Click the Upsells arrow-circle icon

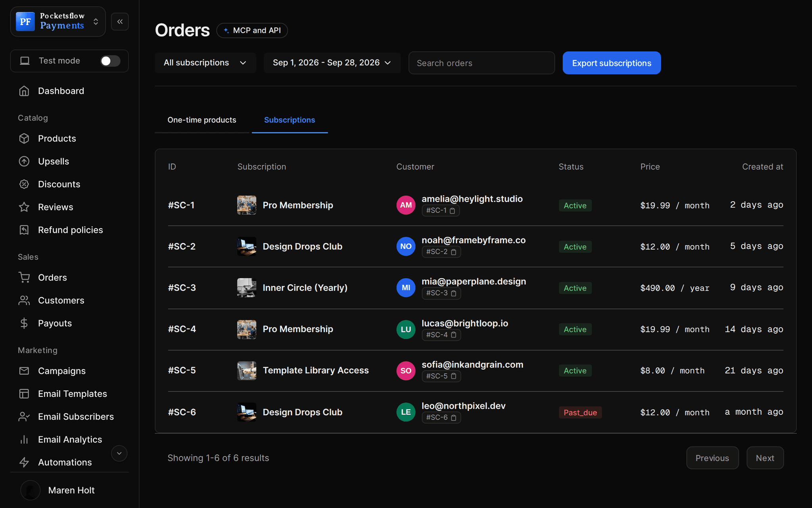point(24,162)
